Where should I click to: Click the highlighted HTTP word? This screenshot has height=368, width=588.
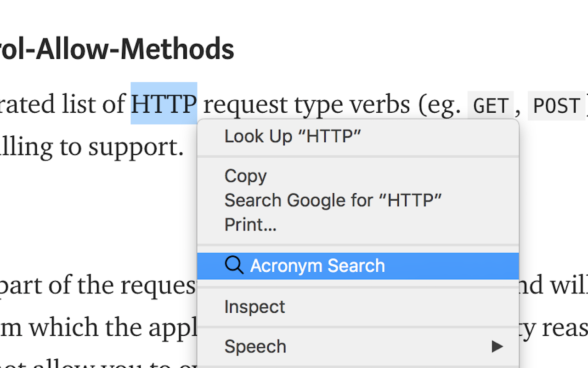164,103
